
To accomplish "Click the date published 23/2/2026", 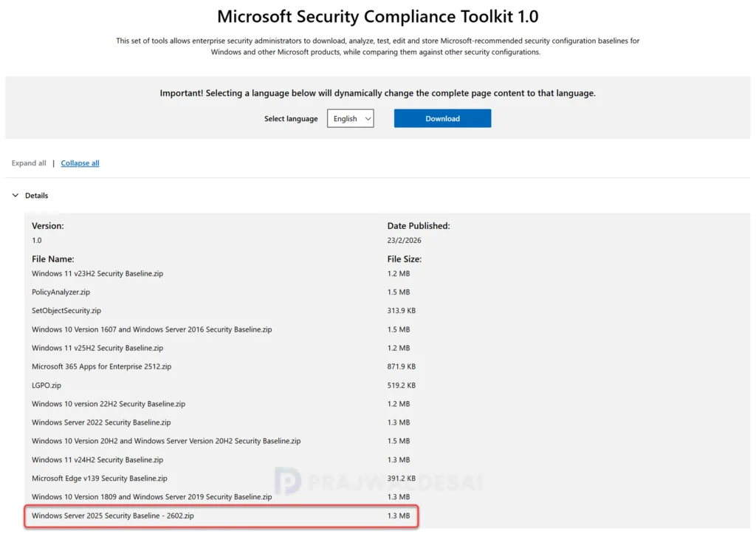I will click(404, 240).
